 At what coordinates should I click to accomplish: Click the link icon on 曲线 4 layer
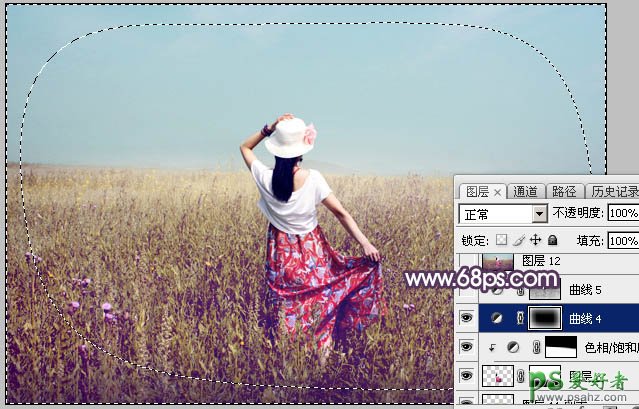point(519,318)
